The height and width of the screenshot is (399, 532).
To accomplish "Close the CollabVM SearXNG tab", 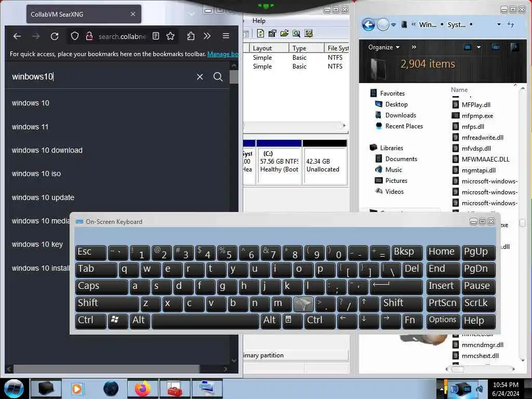I will pos(133,14).
